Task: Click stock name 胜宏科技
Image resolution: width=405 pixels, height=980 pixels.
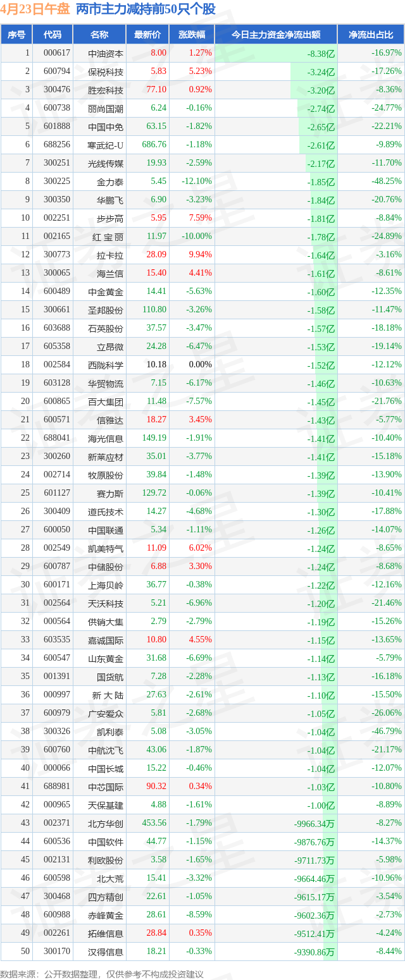Action: (106, 90)
